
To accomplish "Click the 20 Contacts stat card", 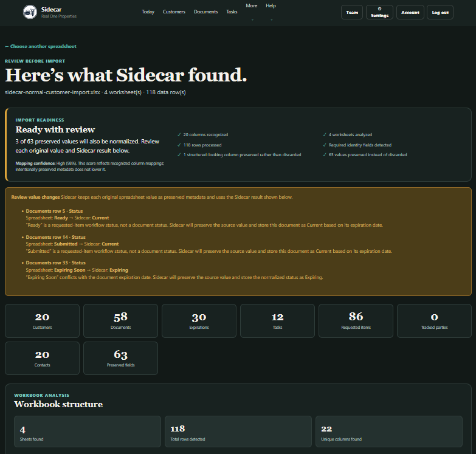I will tap(42, 359).
